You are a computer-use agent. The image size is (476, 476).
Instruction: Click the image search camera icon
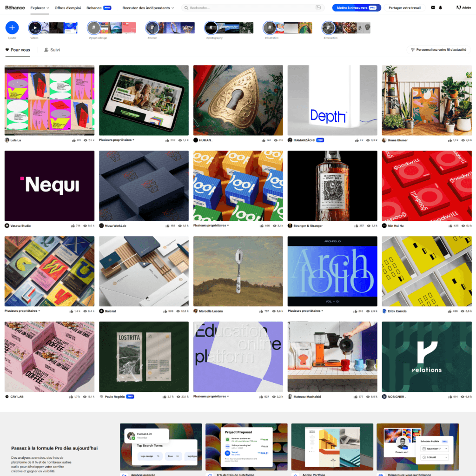(x=318, y=7)
